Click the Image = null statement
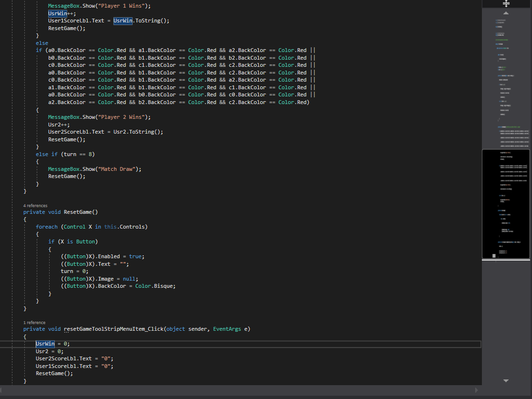 pyautogui.click(x=99, y=279)
